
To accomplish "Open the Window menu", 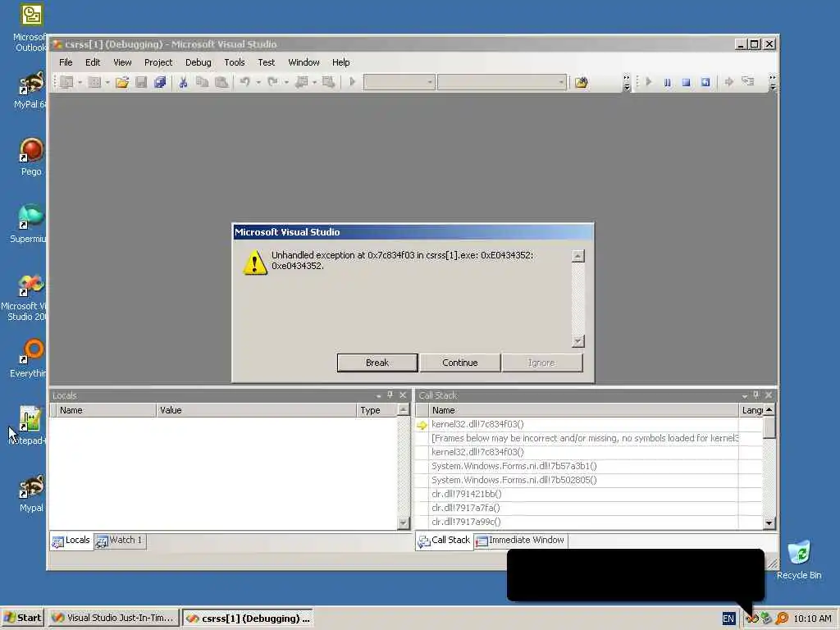I will (x=304, y=62).
